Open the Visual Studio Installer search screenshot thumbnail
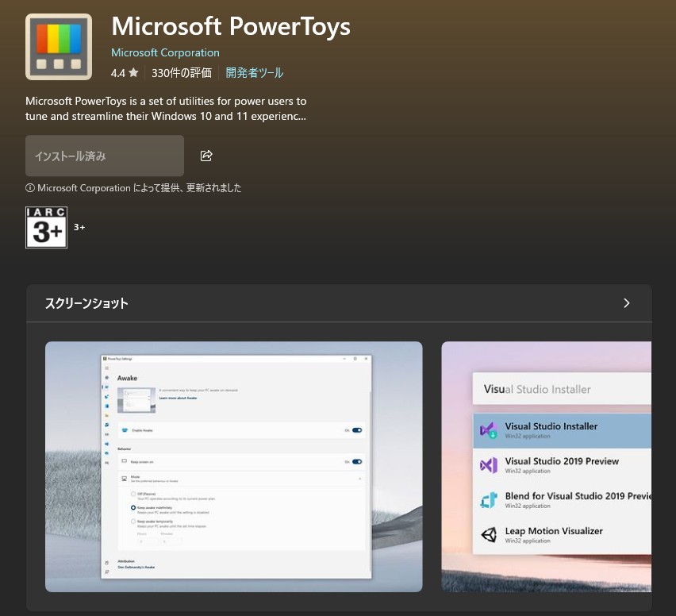The width and height of the screenshot is (676, 616). (546, 467)
